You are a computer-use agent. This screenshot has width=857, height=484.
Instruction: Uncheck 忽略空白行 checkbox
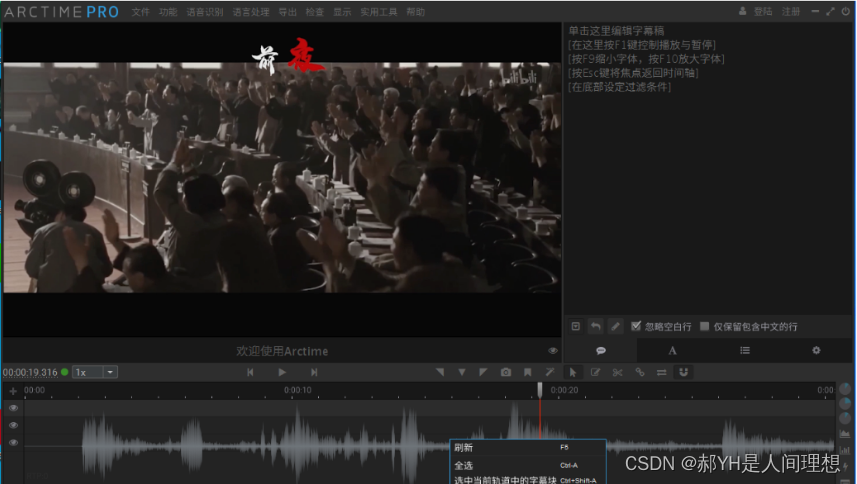point(636,326)
